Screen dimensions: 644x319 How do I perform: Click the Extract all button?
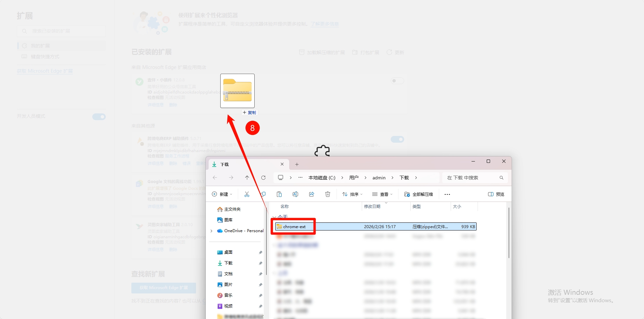[419, 194]
